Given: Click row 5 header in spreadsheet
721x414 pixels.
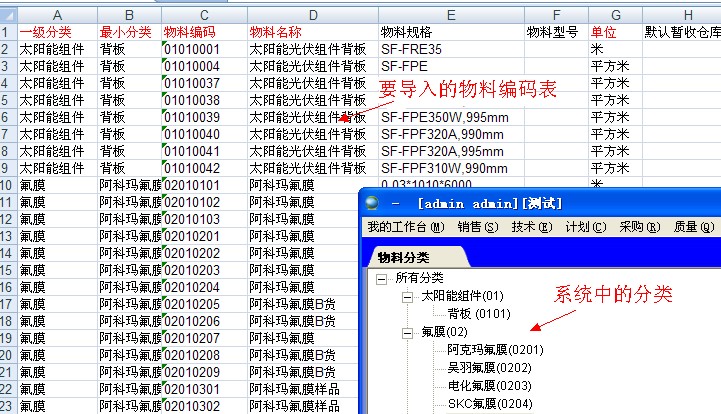Looking at the screenshot, I should coord(8,100).
